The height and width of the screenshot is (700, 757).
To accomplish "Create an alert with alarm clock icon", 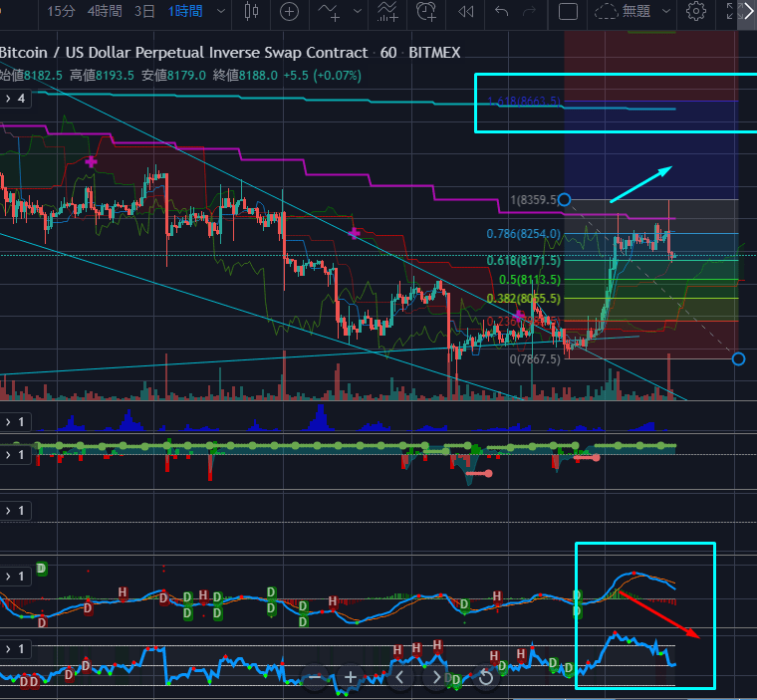I will click(426, 11).
